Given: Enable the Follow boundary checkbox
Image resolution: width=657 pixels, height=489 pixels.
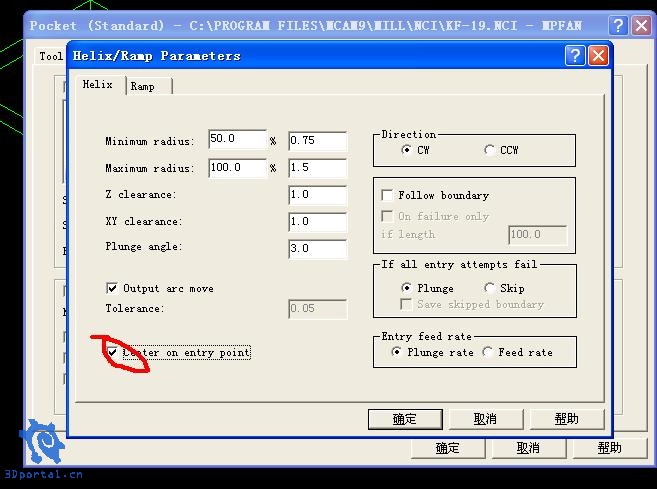Looking at the screenshot, I should [x=387, y=195].
